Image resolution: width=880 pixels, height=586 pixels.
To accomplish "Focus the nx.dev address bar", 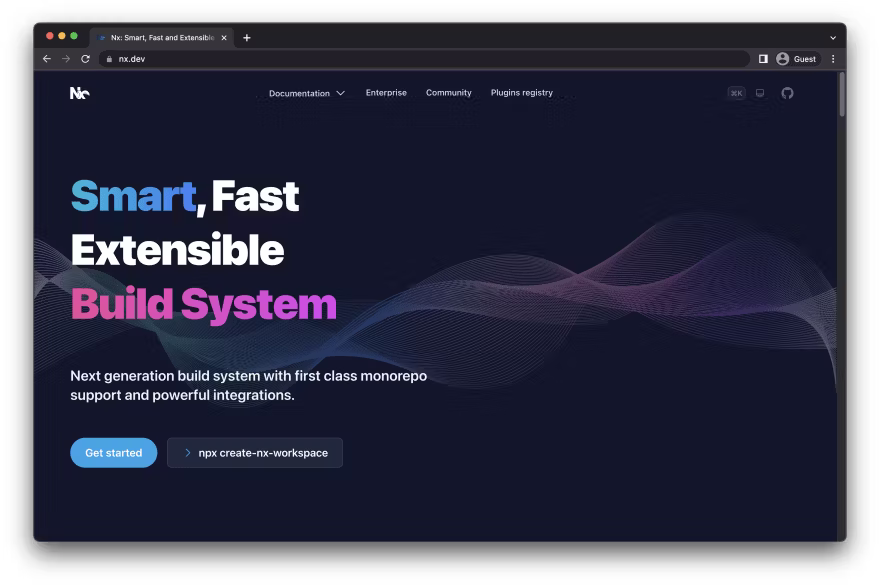I will (424, 59).
